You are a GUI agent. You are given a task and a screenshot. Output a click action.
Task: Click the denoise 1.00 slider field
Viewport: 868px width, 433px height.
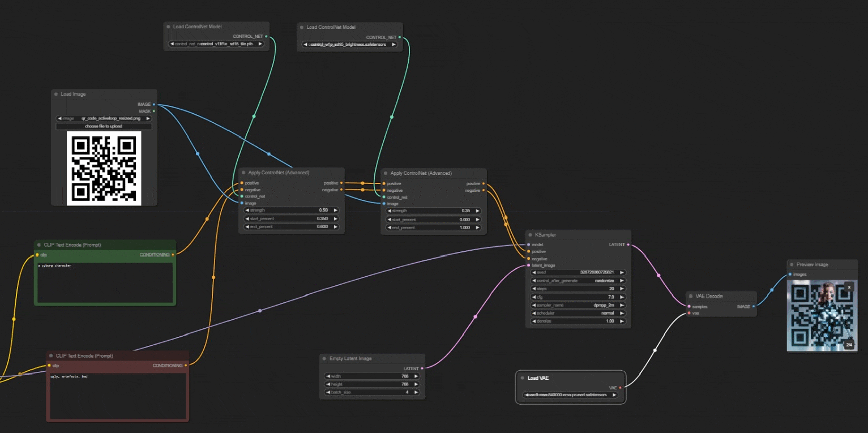click(x=578, y=321)
